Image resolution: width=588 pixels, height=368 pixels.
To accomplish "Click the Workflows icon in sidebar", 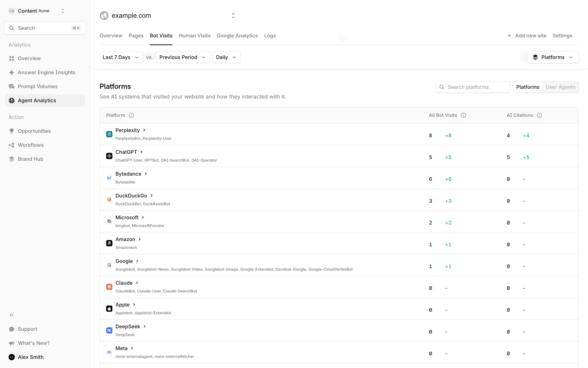I will pyautogui.click(x=12, y=145).
